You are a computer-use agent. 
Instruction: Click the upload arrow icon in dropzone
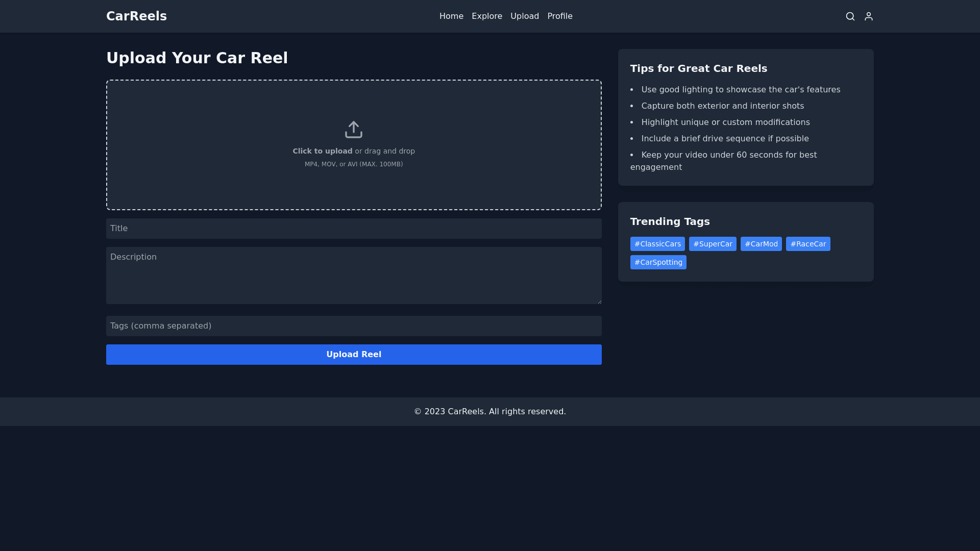353,130
